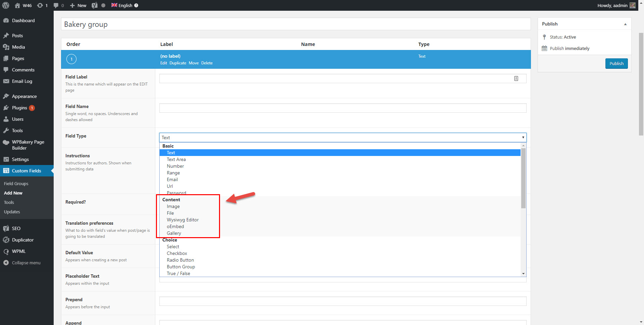Open the Plugins menu in sidebar
The width and height of the screenshot is (644, 325).
click(x=19, y=108)
